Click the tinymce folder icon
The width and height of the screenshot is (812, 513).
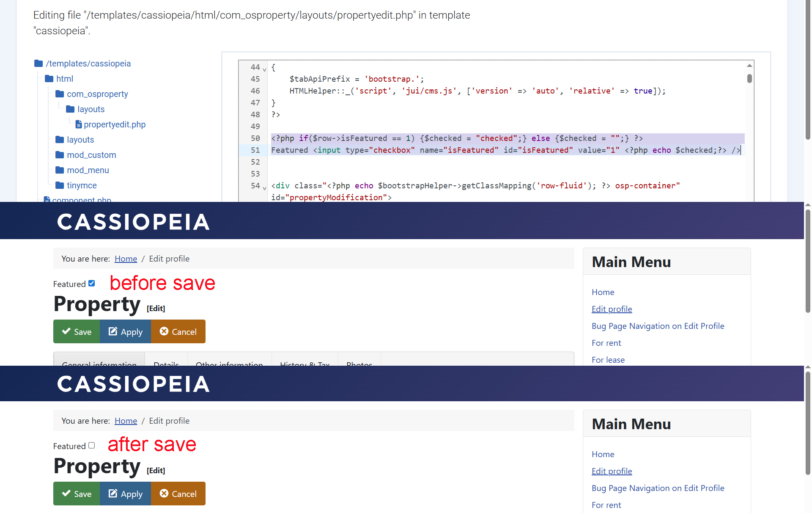pyautogui.click(x=60, y=185)
